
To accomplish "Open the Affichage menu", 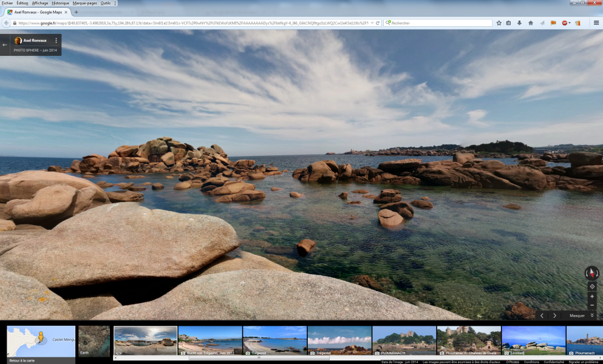I will 40,3.
